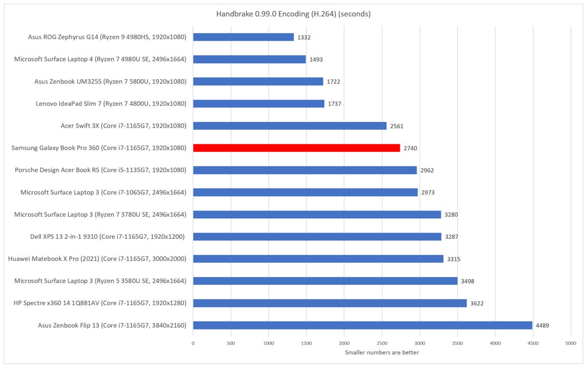588x370 pixels.
Task: Select the "3500" x-axis tick label
Action: (457, 344)
